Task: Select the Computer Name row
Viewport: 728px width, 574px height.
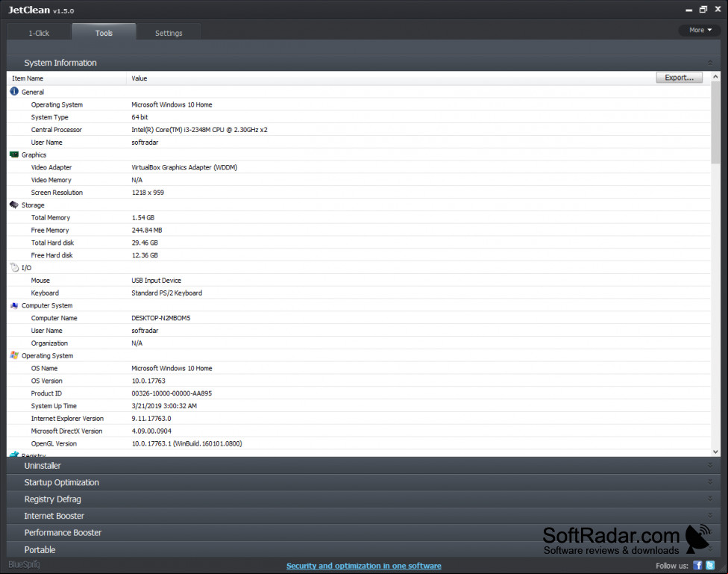Action: pos(359,318)
